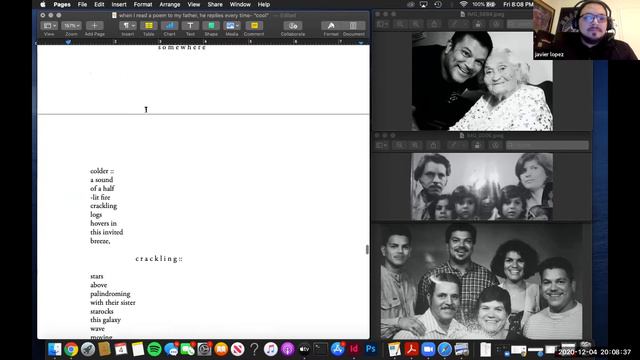Open the Apple menu
Viewport: 640px width, 360px height.
(x=43, y=4)
